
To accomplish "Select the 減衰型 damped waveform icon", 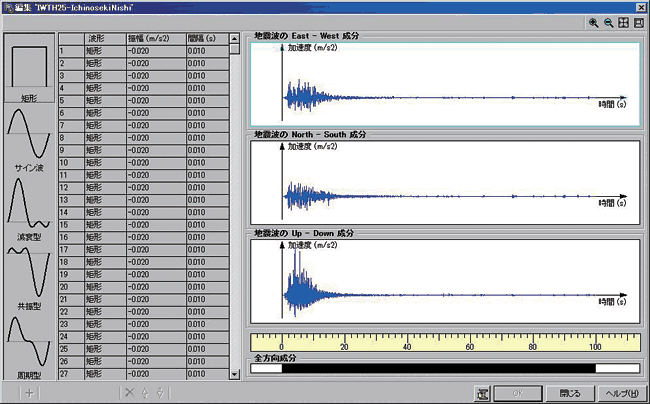I will (30, 203).
